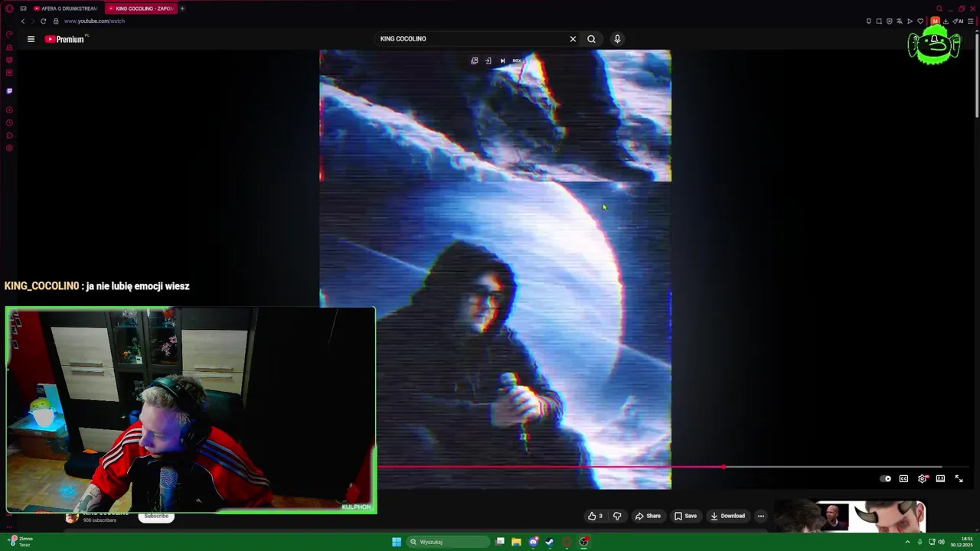The image size is (980, 551).
Task: Switch to the AFERA O DRUNKSTREAM tab
Action: point(65,8)
